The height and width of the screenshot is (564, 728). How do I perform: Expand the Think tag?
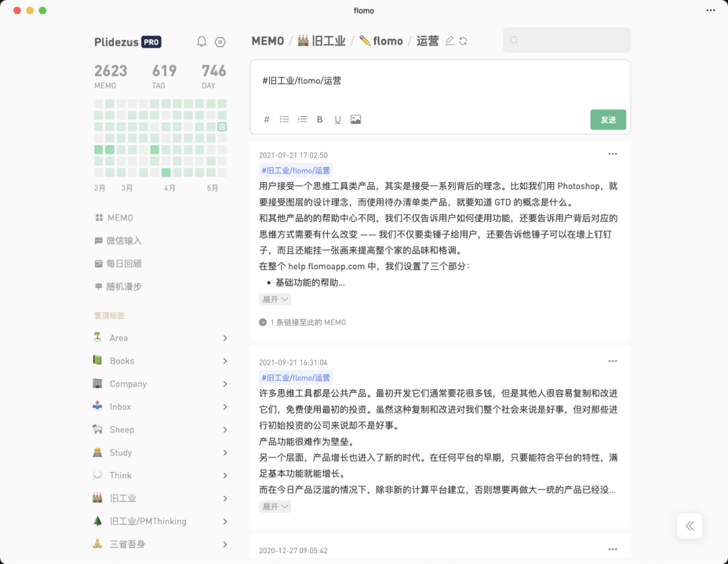[x=225, y=476]
